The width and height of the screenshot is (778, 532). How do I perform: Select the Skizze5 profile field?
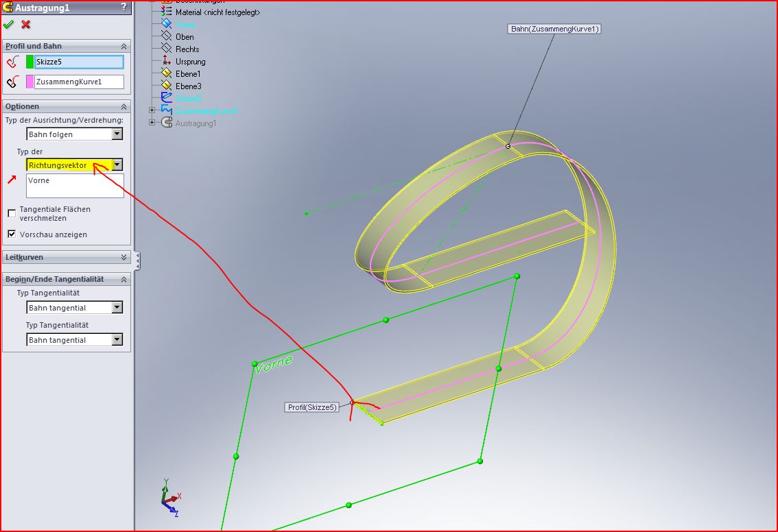79,62
